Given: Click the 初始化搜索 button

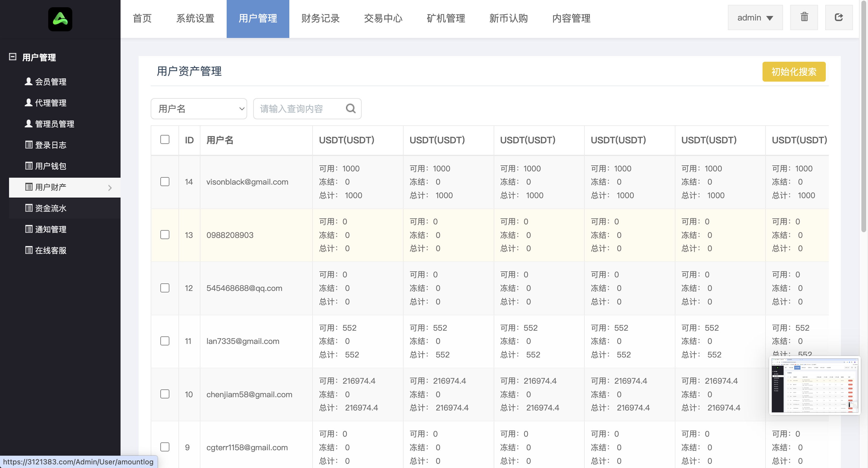Looking at the screenshot, I should pos(794,71).
